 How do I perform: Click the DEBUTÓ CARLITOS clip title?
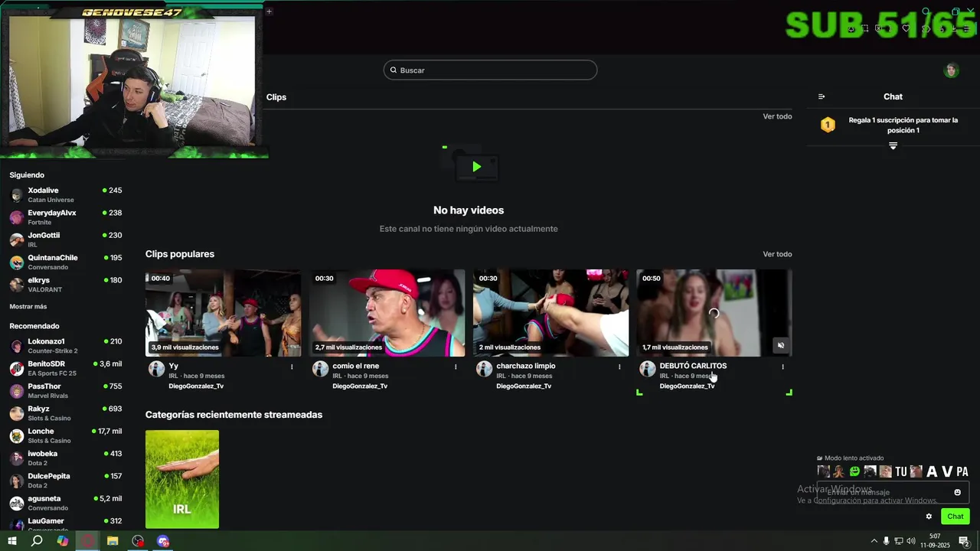point(693,366)
